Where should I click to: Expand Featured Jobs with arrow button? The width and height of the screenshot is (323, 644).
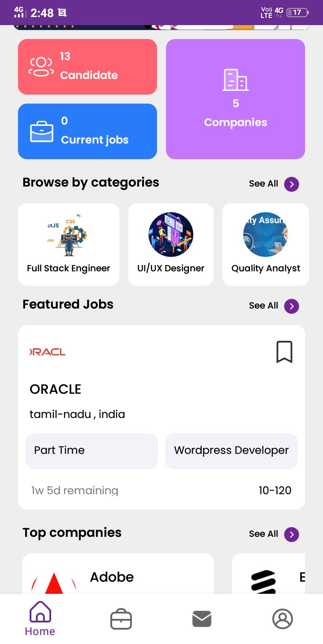tap(292, 306)
